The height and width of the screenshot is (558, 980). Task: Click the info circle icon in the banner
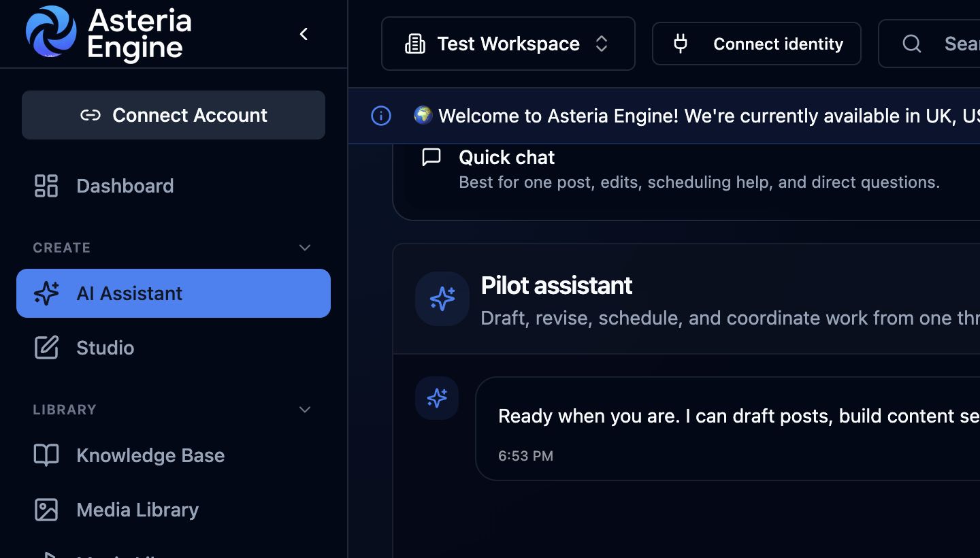click(x=381, y=116)
